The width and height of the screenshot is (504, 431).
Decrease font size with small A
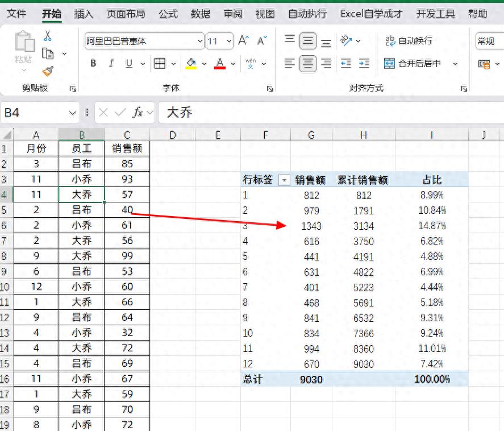262,41
